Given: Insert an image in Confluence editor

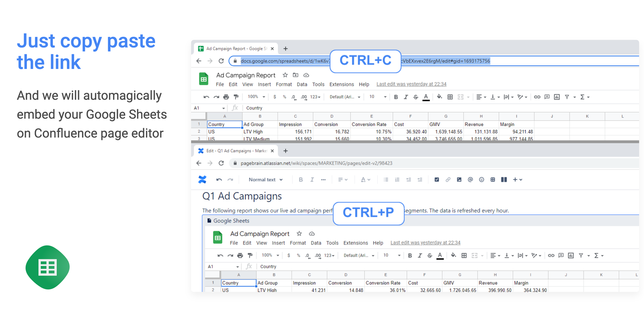Looking at the screenshot, I should 459,180.
